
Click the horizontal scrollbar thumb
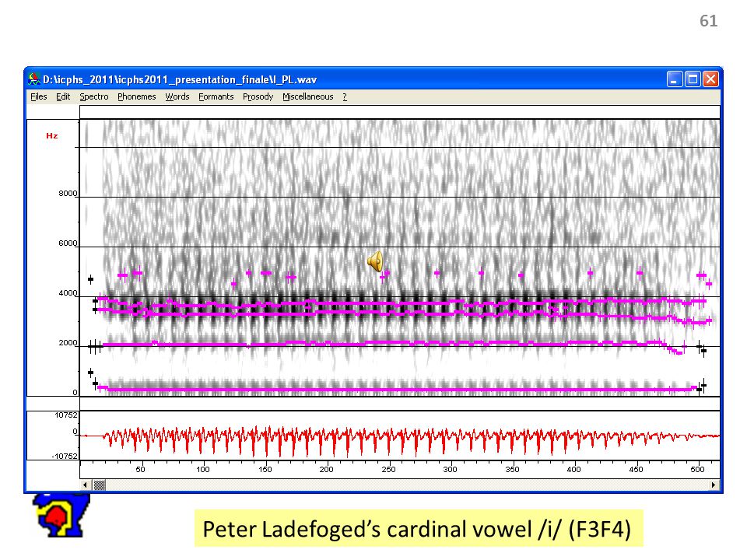tap(100, 485)
